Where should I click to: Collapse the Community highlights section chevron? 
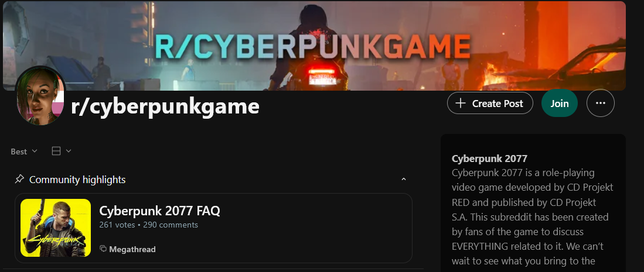click(403, 179)
